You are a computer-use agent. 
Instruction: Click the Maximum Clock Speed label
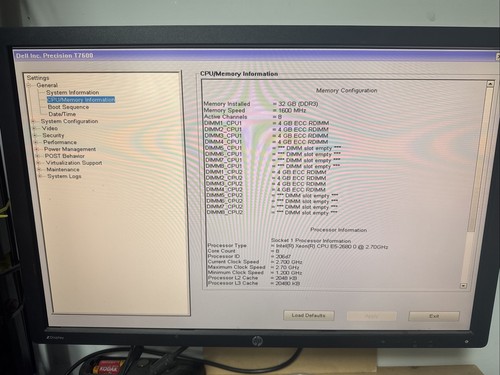pyautogui.click(x=236, y=267)
